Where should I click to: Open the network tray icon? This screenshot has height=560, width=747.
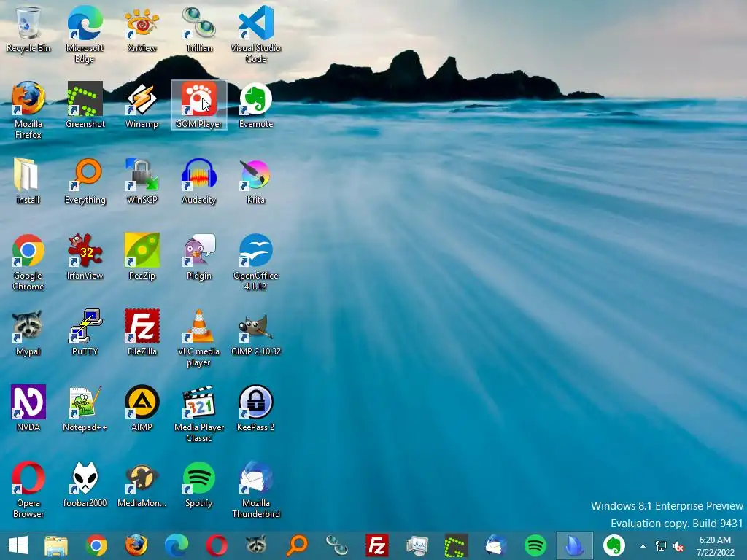(x=661, y=546)
